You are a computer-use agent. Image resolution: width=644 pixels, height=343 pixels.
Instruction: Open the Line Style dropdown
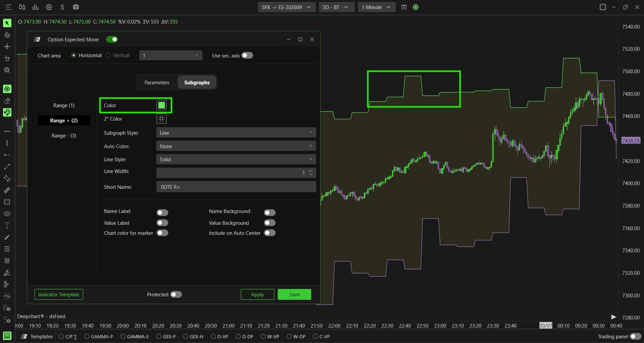pos(236,159)
